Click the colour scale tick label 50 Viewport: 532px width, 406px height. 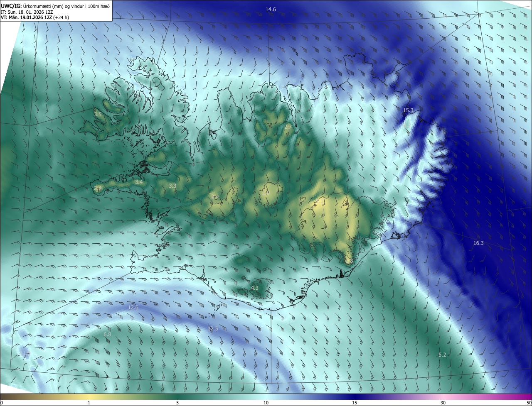pyautogui.click(x=529, y=403)
